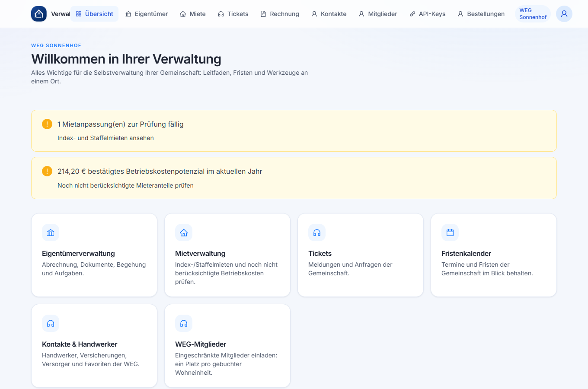This screenshot has width=588, height=389.
Task: Click the headset icon on Kontakte & Handwerker card
Action: click(x=51, y=323)
